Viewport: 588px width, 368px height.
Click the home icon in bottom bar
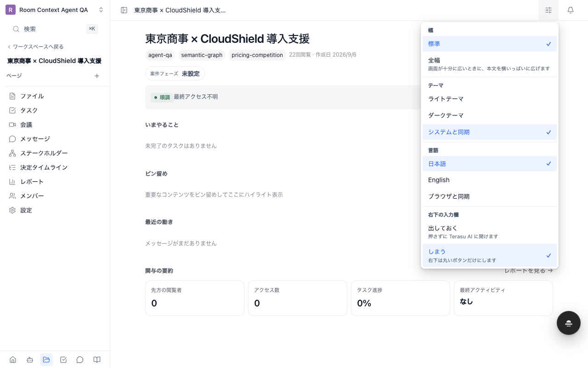[13, 360]
